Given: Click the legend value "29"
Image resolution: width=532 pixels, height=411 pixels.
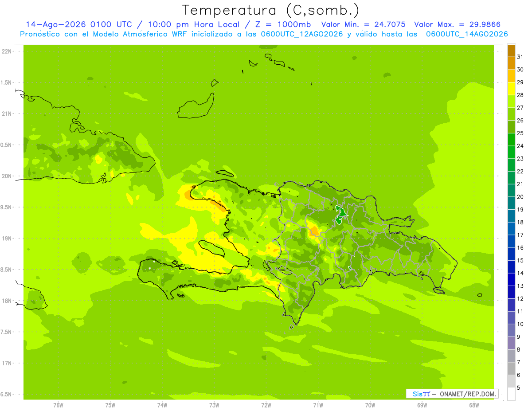Looking at the screenshot, I should tap(520, 82).
